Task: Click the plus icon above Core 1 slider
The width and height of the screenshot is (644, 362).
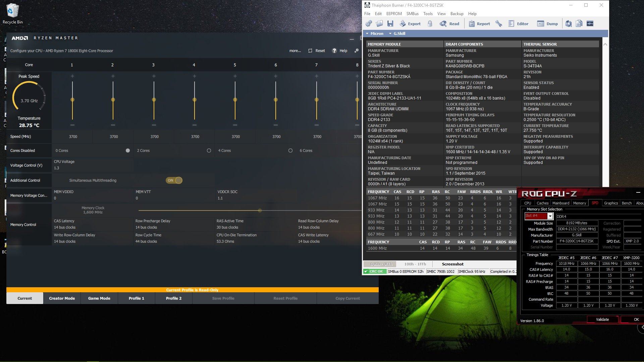Action: 72,76
